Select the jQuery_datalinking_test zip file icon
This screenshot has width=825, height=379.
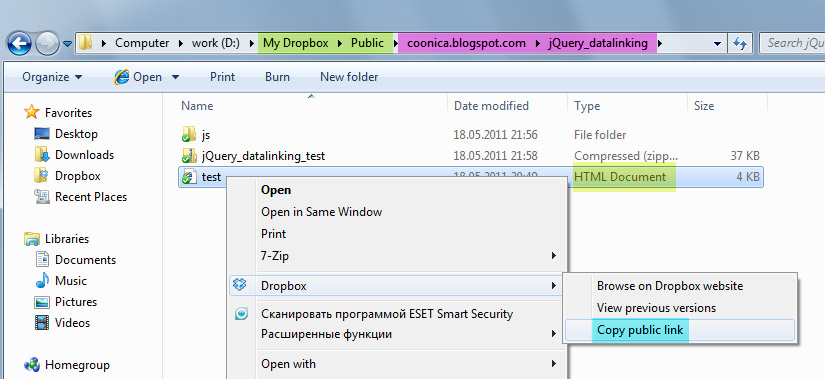[x=188, y=156]
